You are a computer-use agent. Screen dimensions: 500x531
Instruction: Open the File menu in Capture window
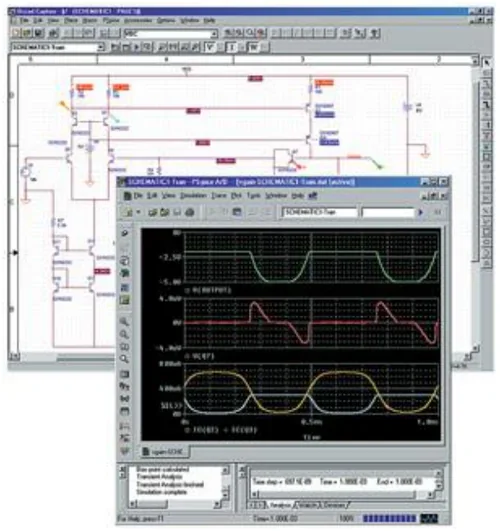point(24,20)
